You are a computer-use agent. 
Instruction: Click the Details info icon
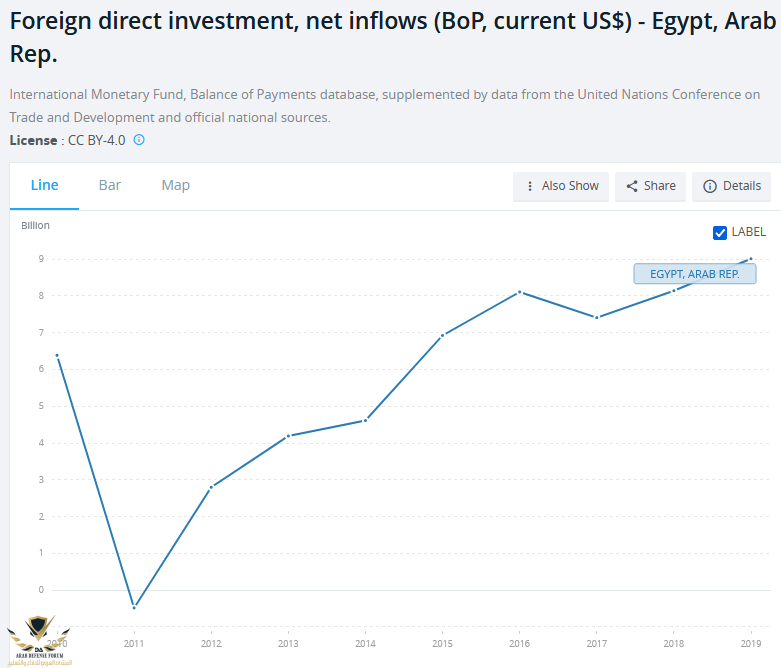pos(710,186)
